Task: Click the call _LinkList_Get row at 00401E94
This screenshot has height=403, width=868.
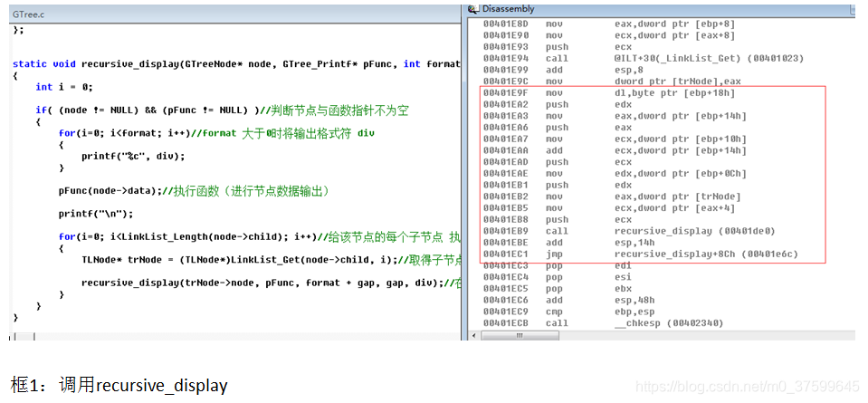Action: point(644,58)
